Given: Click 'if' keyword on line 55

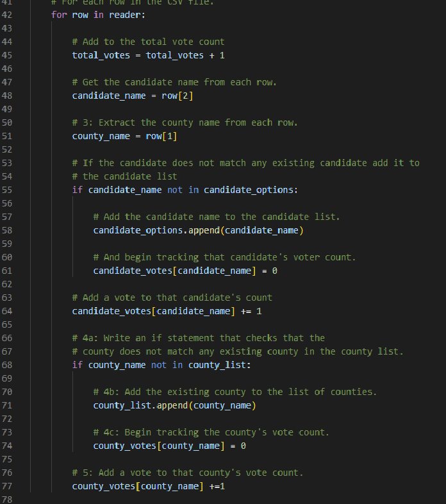Looking at the screenshot, I should pyautogui.click(x=78, y=190).
